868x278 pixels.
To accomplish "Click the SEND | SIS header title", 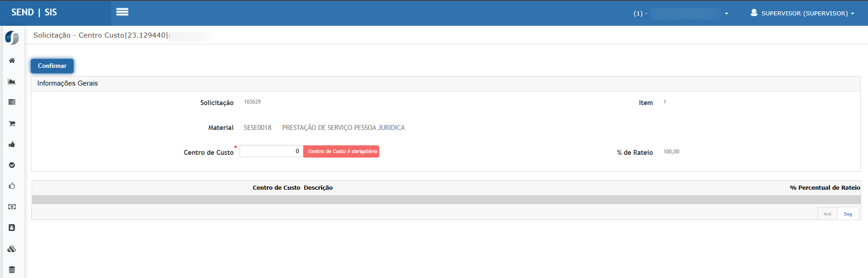I will [34, 13].
